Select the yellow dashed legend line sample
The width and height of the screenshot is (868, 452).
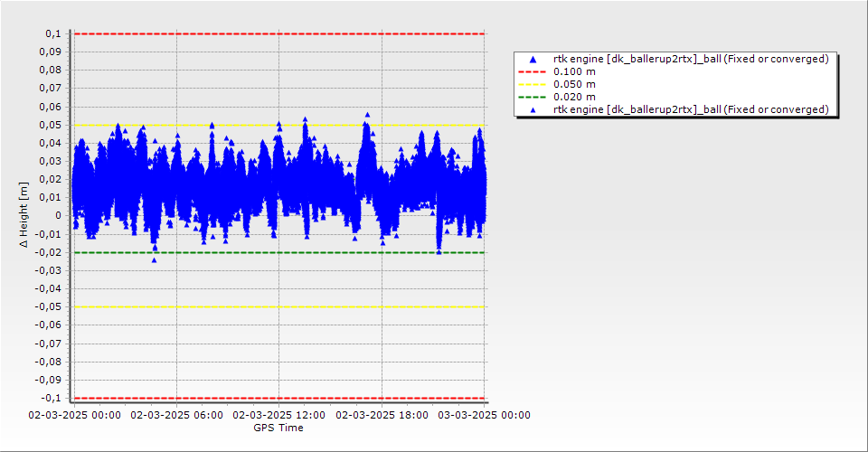532,85
